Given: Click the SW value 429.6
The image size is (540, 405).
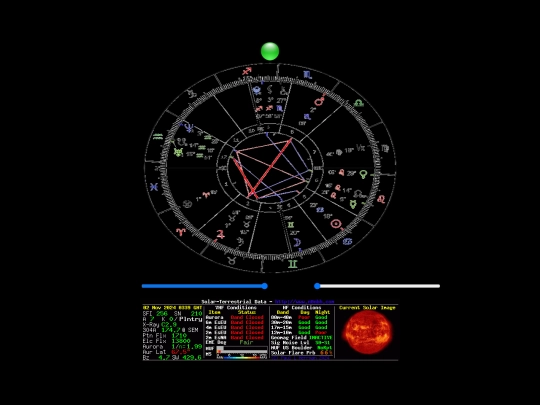Looking at the screenshot, I should pyautogui.click(x=191, y=357).
